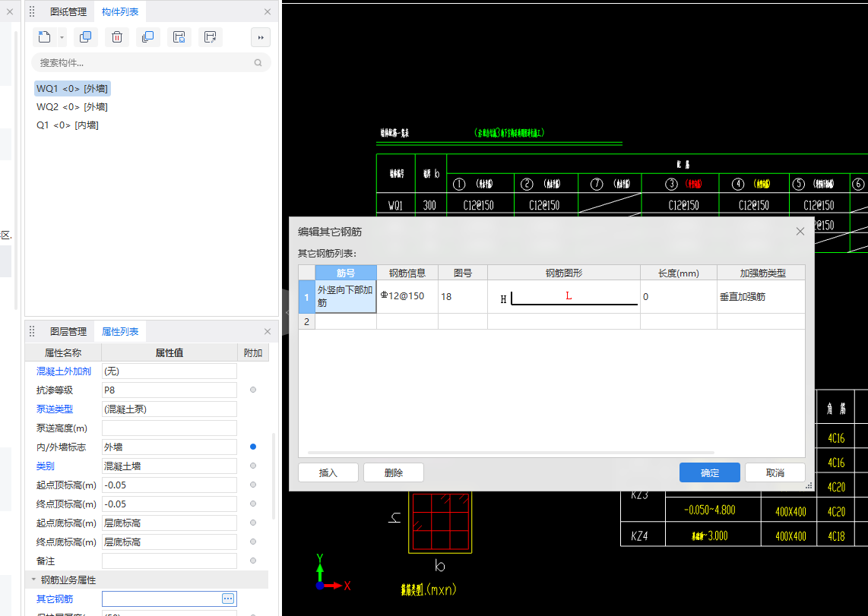Toggle 附加 option for 终点底标高(m)
Screen dimensions: 868x616
[253, 542]
